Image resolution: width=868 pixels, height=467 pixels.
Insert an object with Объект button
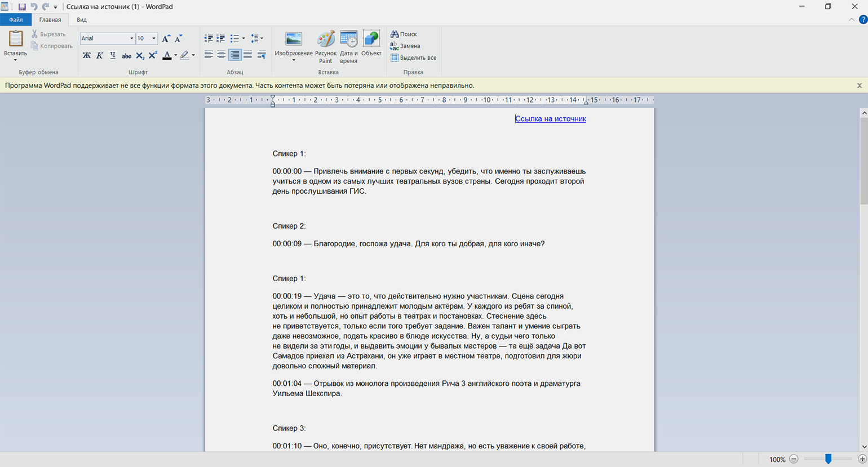[371, 44]
